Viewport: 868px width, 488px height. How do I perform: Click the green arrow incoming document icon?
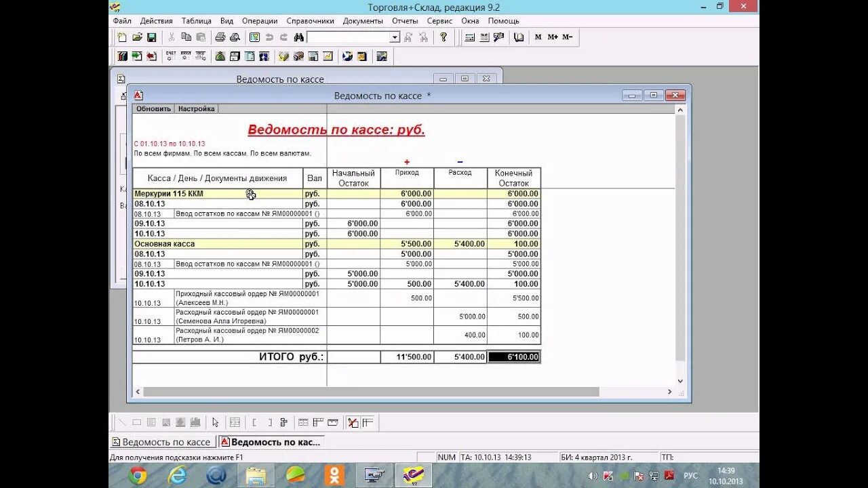coord(137,56)
